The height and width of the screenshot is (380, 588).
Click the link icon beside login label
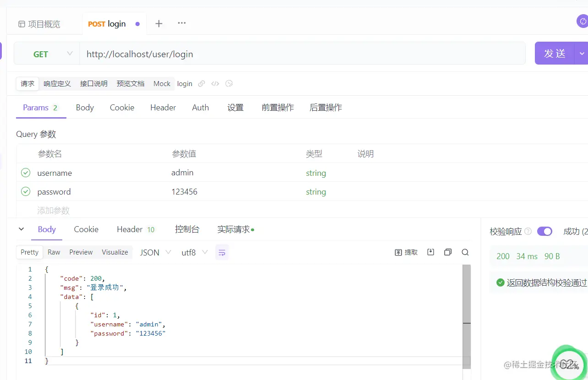[x=201, y=84]
